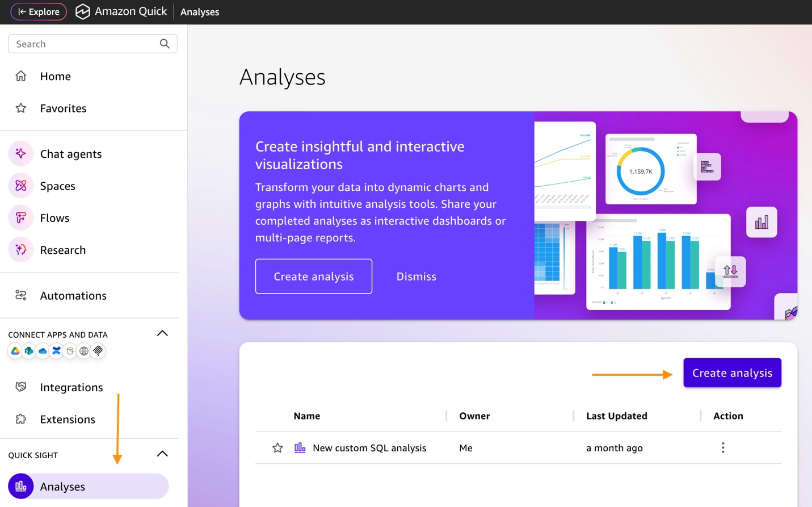Click the magnifier search icon
The image size is (812, 507).
click(165, 44)
